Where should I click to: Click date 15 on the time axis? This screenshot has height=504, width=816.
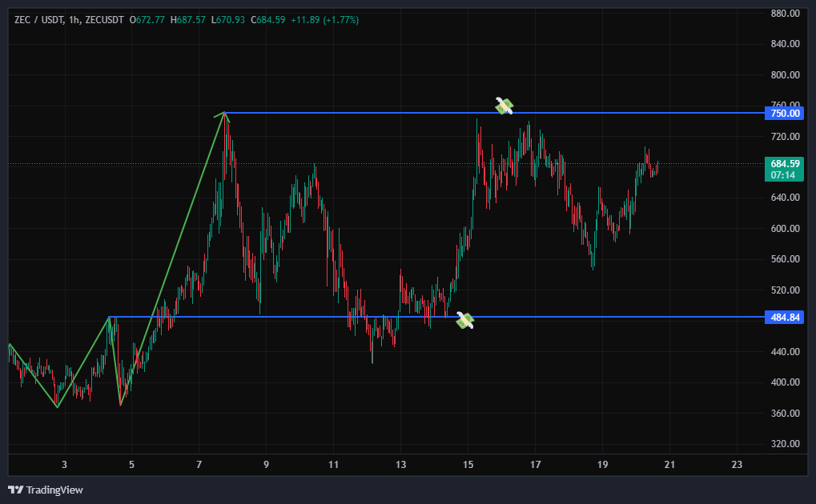(468, 465)
